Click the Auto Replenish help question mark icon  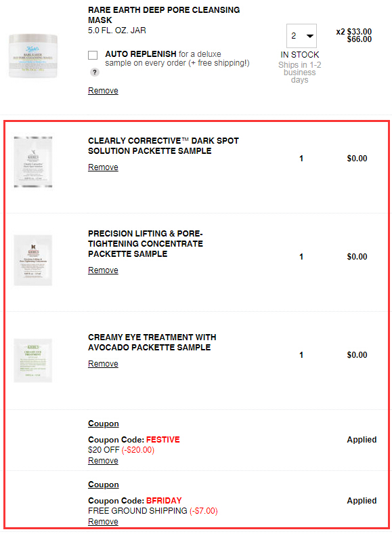95,73
